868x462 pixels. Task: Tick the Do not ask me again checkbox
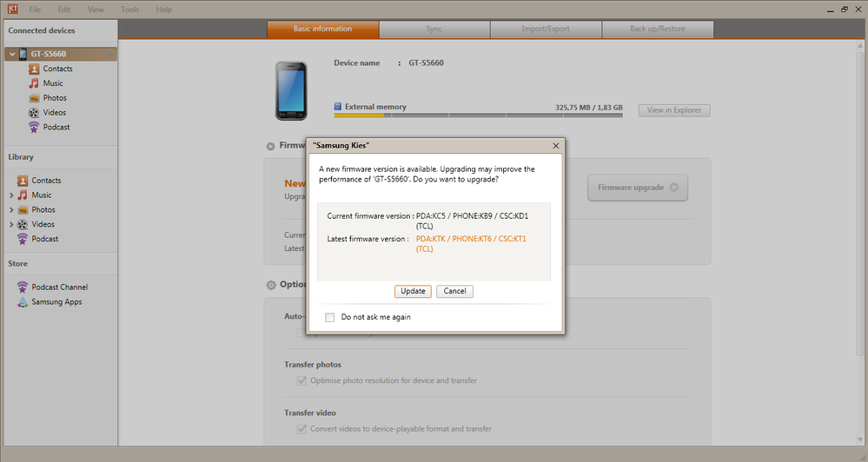330,317
